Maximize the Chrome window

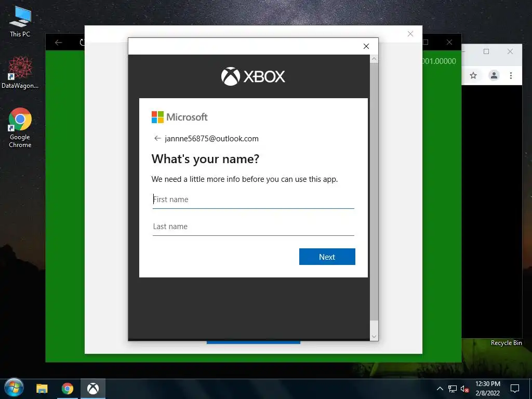(486, 51)
